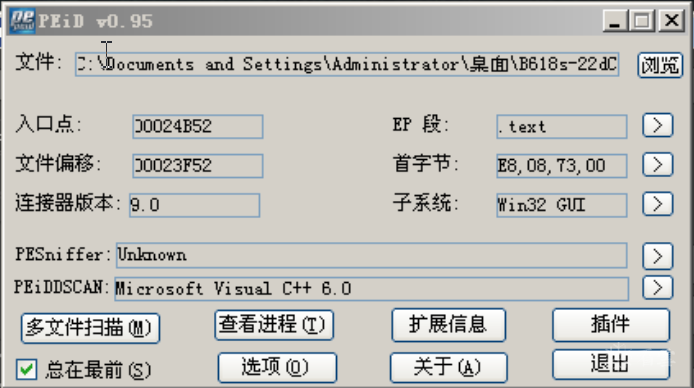Click the PESniffer label text
Screen dimensions: 694x388
[63, 255]
